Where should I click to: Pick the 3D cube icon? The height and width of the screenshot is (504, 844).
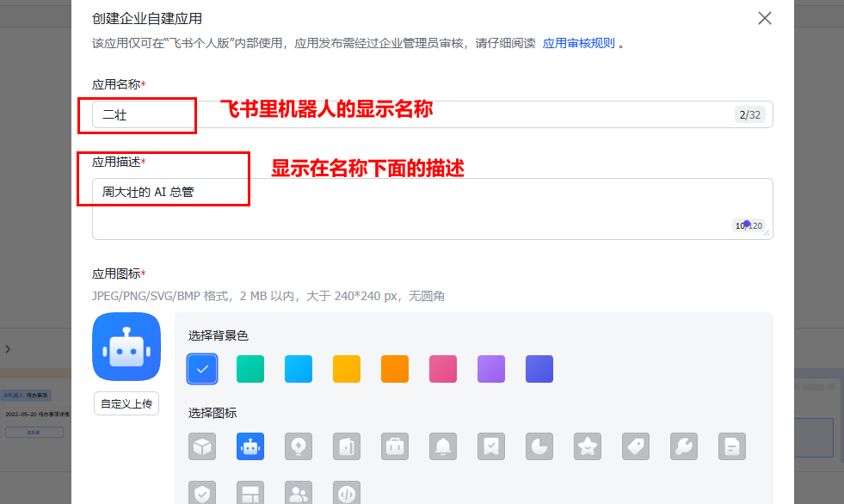(x=202, y=446)
